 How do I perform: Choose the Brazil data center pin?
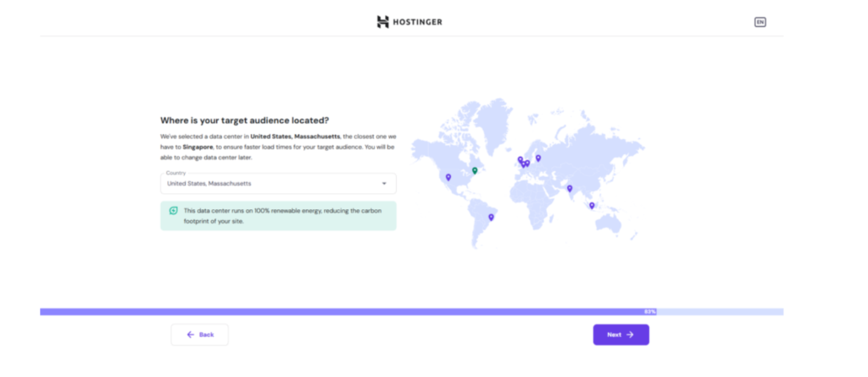tap(491, 217)
